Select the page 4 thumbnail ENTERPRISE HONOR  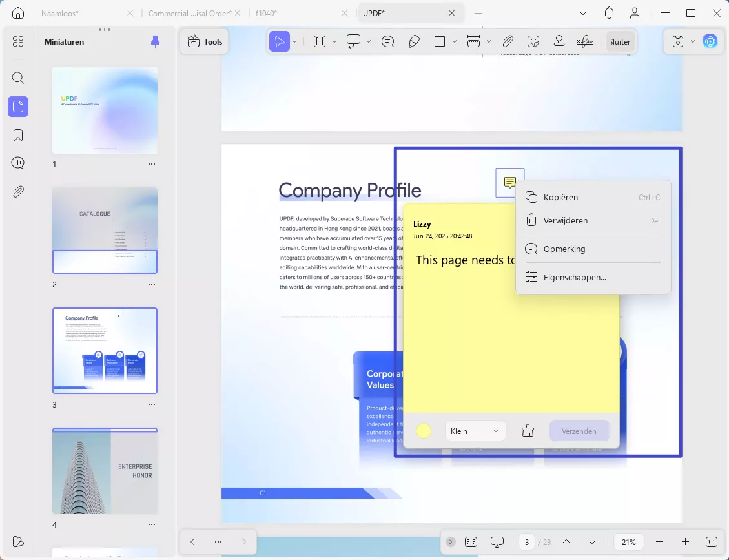pos(105,471)
